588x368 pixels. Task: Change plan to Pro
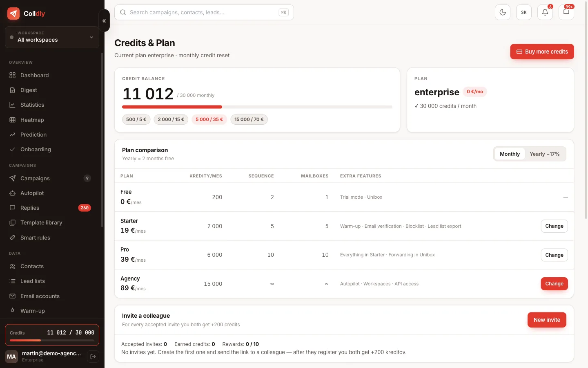tap(554, 255)
